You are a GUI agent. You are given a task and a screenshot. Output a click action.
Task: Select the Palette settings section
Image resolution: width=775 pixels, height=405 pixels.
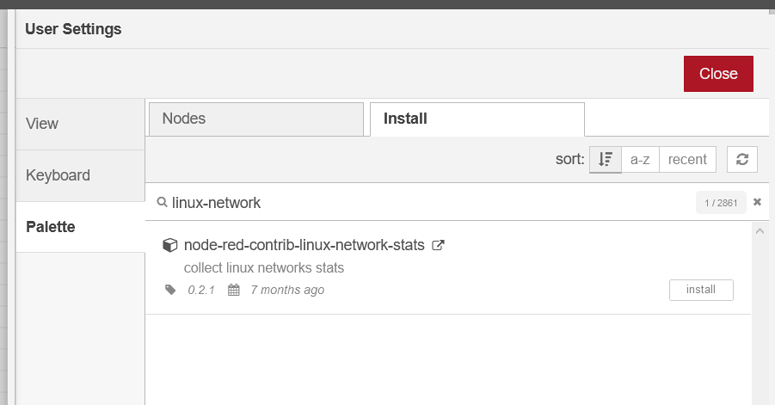[x=81, y=226]
